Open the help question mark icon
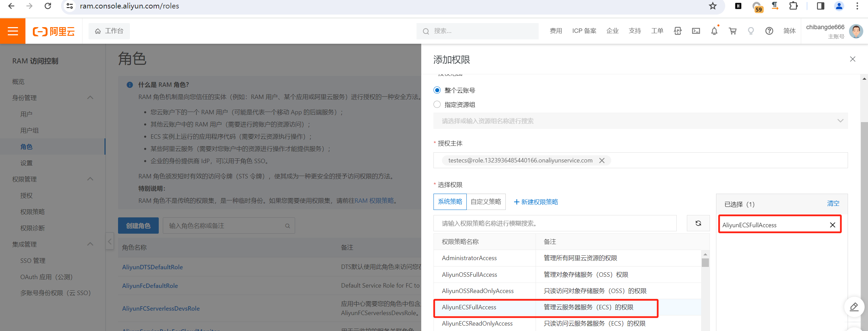Screen dimensions: 868x331 769,31
